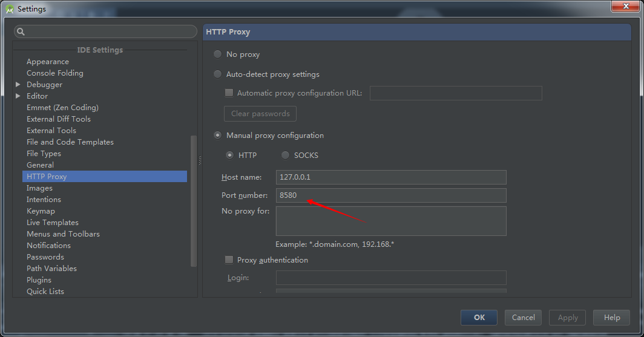644x337 pixels.
Task: Select the No proxy radio button
Action: click(x=218, y=54)
